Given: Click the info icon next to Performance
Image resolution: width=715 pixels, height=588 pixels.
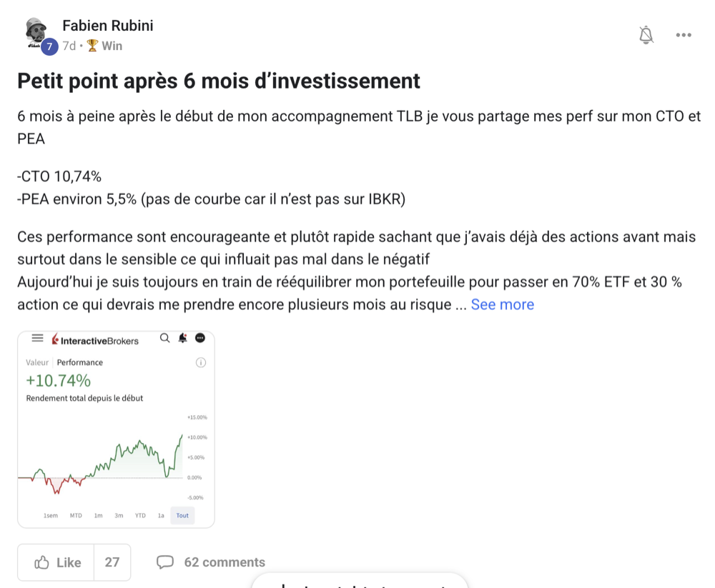Looking at the screenshot, I should 201,362.
